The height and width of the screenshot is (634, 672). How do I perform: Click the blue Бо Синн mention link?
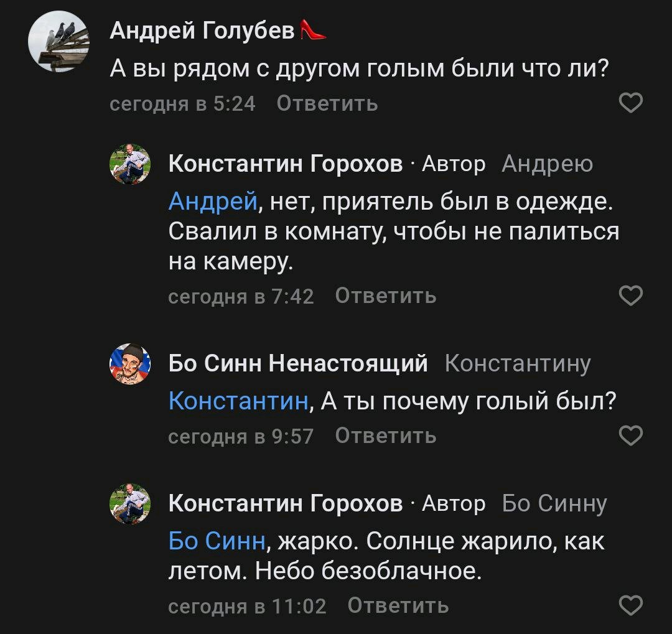click(x=217, y=541)
